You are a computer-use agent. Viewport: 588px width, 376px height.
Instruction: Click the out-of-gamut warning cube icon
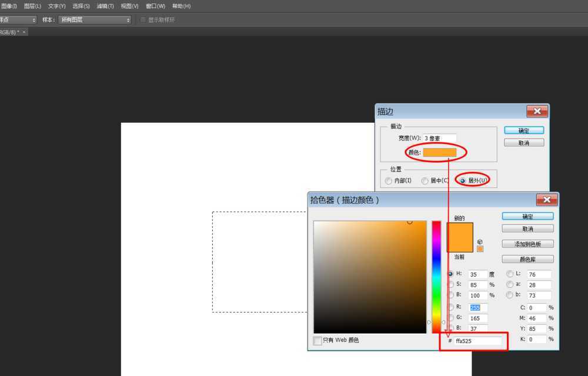(x=480, y=241)
